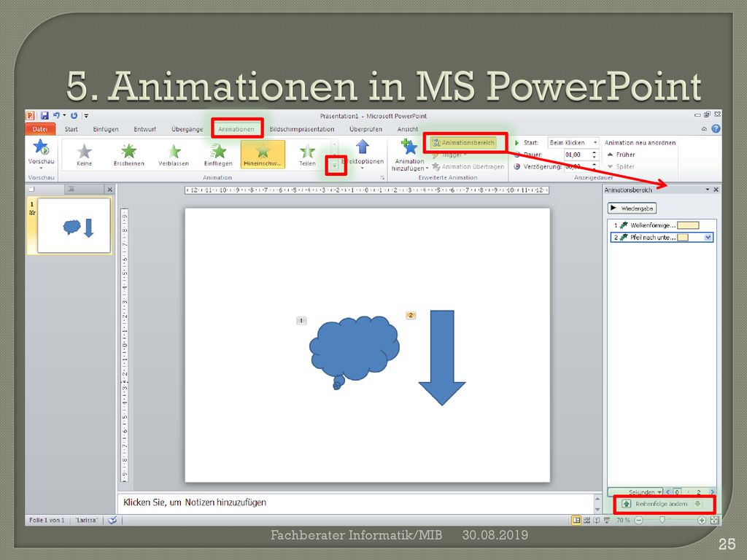The width and height of the screenshot is (747, 560).
Task: Close the Animationsbereich pane
Action: [716, 190]
